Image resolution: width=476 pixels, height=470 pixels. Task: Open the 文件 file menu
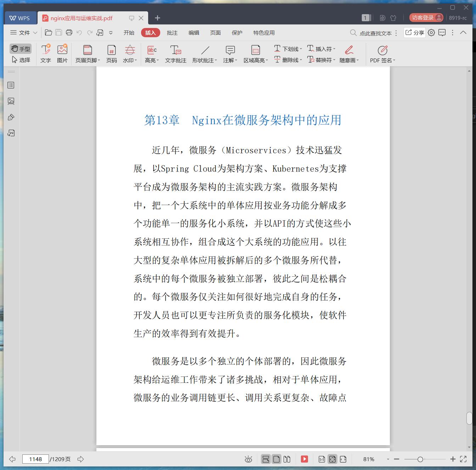(24, 33)
